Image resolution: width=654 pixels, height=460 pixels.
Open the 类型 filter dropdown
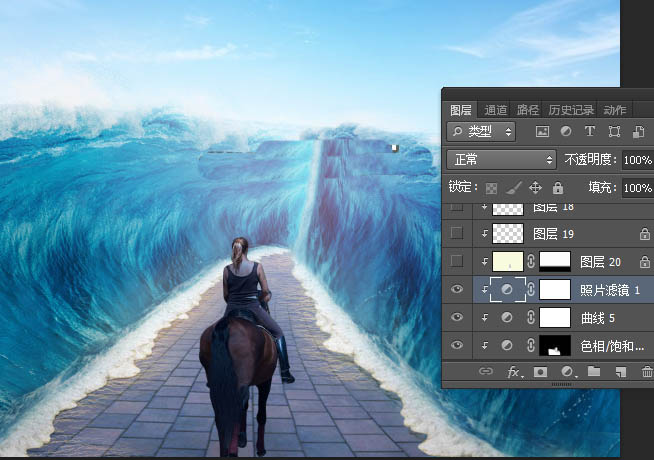tap(481, 132)
